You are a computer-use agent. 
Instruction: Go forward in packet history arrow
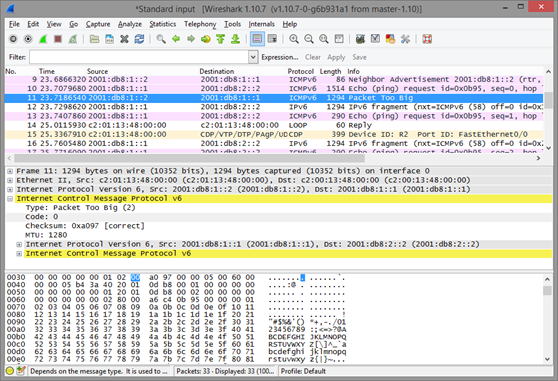[191, 39]
